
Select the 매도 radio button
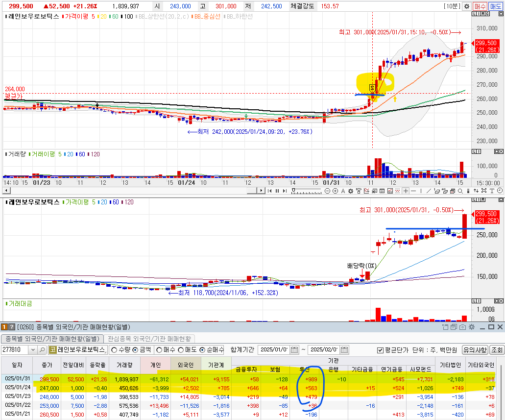pos(181,350)
